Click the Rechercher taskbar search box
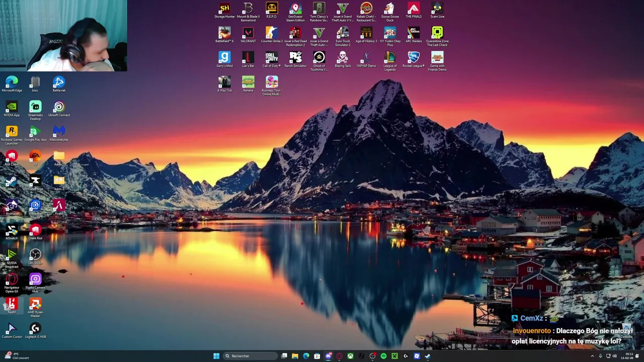 [250, 356]
